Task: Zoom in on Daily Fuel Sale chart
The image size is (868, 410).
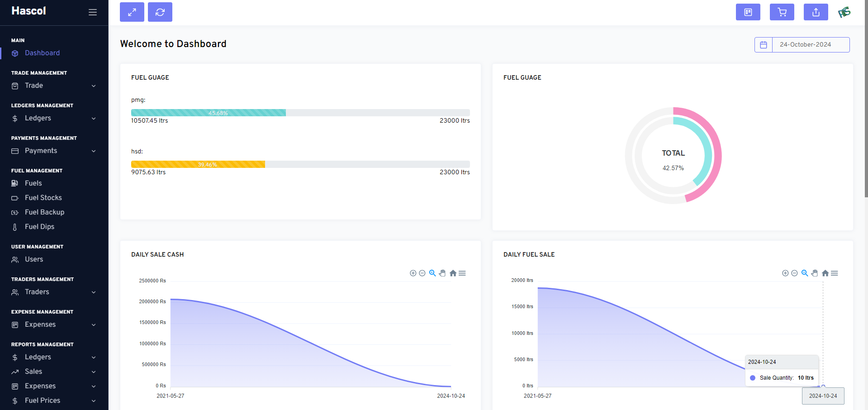Action: 785,273
